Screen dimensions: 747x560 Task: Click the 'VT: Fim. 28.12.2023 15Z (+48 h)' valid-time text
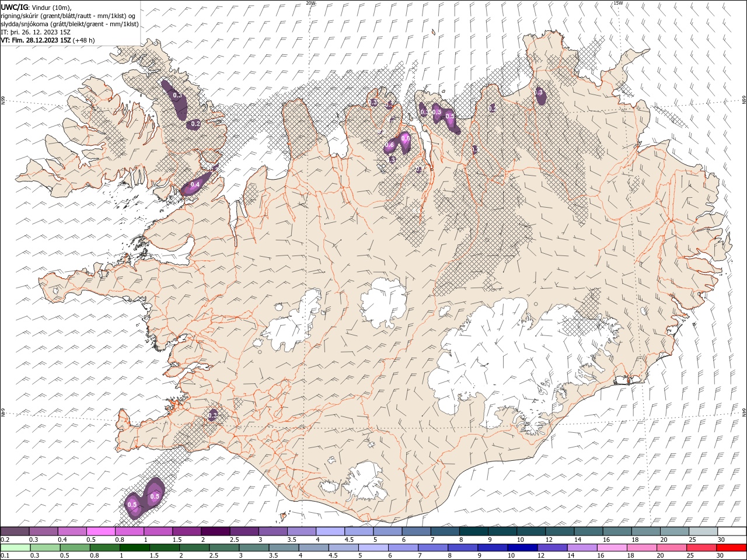47,40
